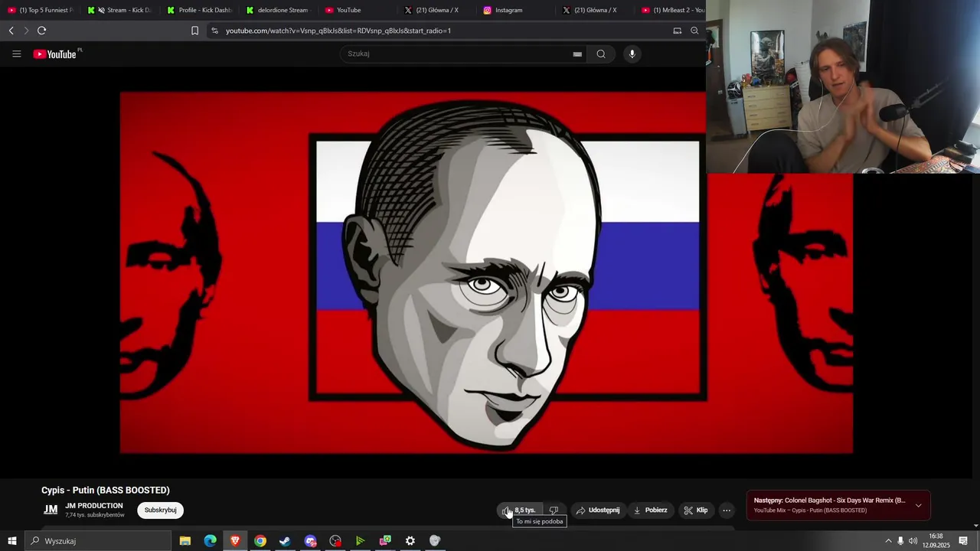Dislike the video with the thumbs-down button
This screenshot has height=551, width=980.
[x=554, y=510]
